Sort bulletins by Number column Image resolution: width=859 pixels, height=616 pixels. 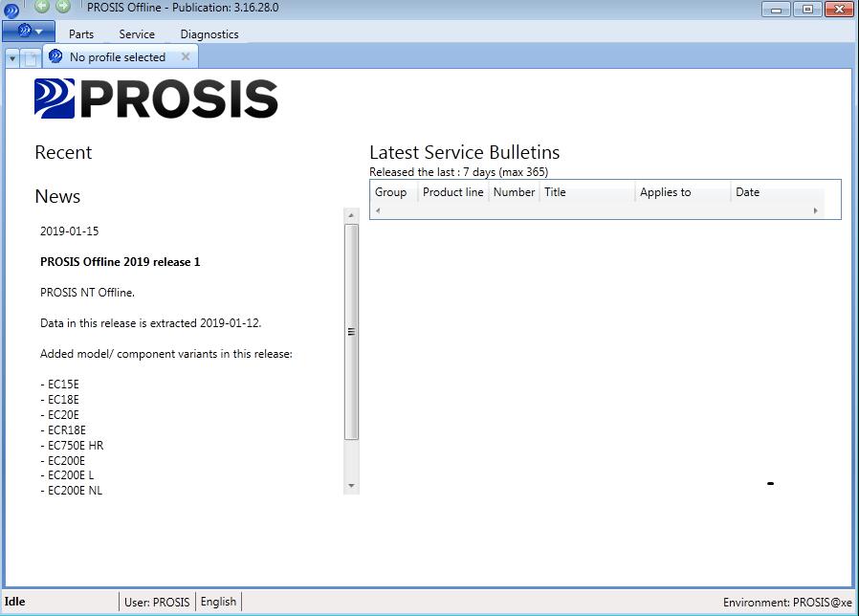click(x=514, y=192)
